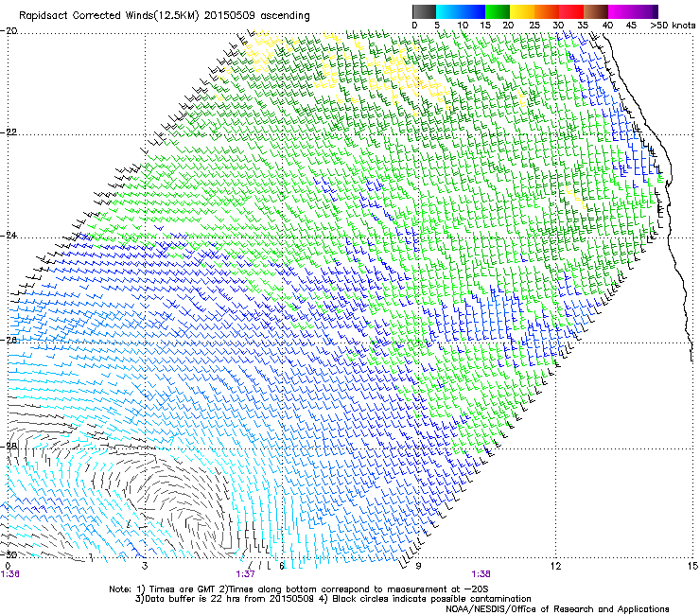Screen dimensions: 700x615
Task: Click the '15' longitude axis label
Action: [x=692, y=566]
